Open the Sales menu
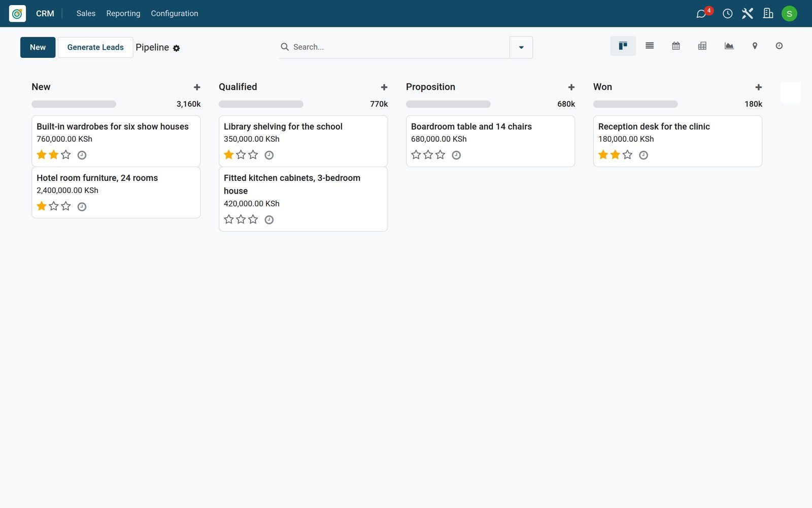812x508 pixels. (x=86, y=14)
